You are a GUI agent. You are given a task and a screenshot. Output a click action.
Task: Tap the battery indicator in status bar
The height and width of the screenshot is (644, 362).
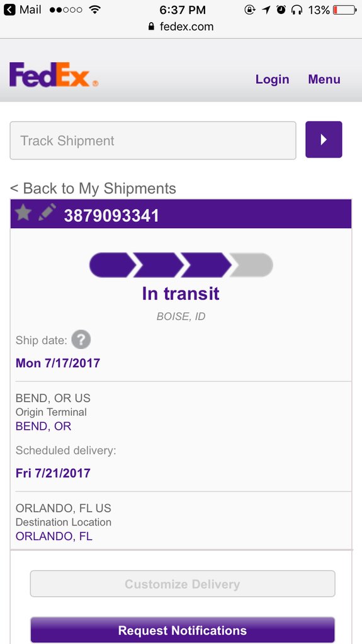345,9
